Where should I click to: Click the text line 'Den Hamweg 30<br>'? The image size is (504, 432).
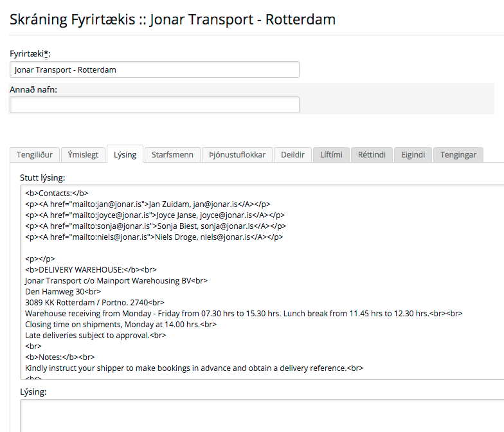pos(63,292)
